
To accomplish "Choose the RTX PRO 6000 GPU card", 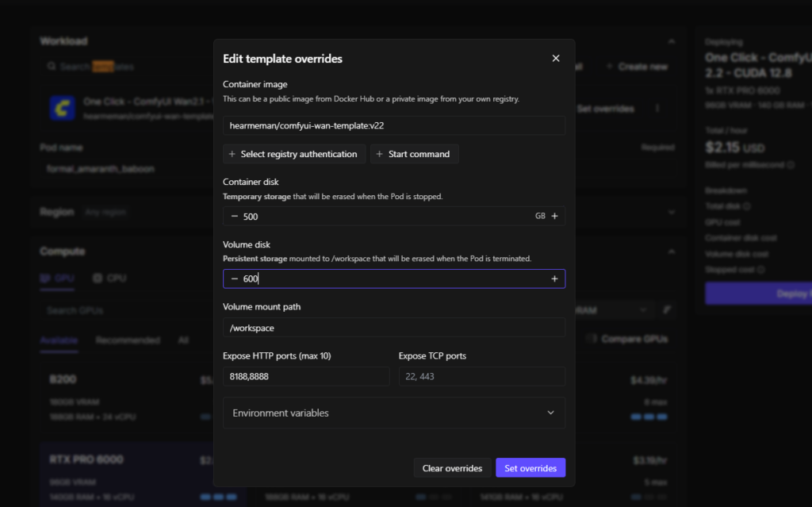I will point(127,474).
